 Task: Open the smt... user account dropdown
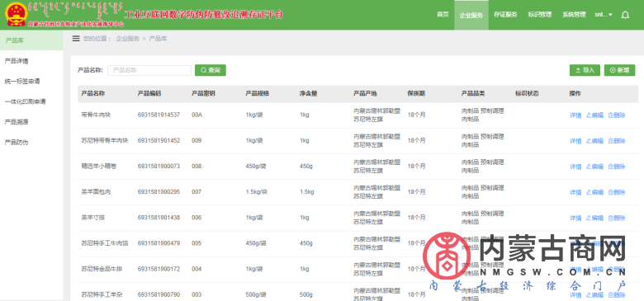[x=604, y=15]
